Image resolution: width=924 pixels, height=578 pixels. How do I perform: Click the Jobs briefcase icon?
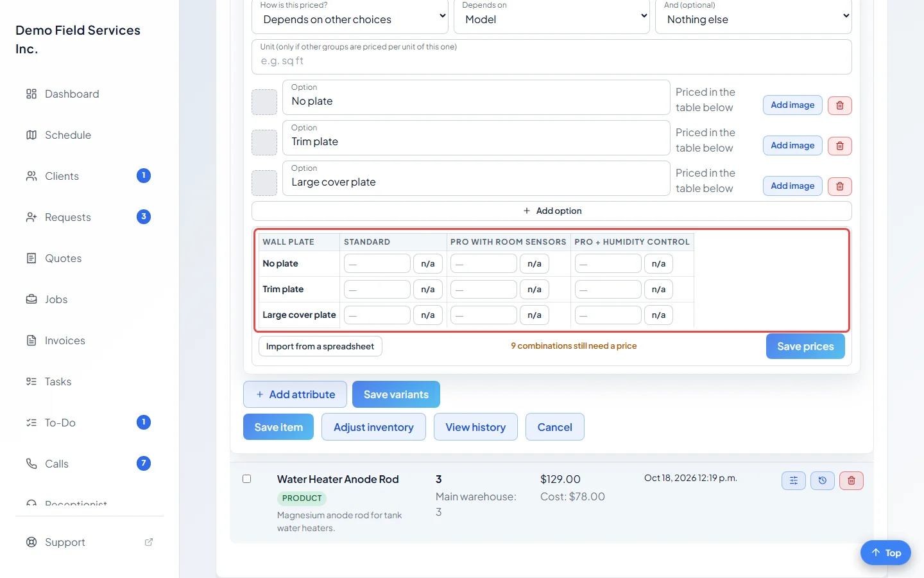[31, 299]
